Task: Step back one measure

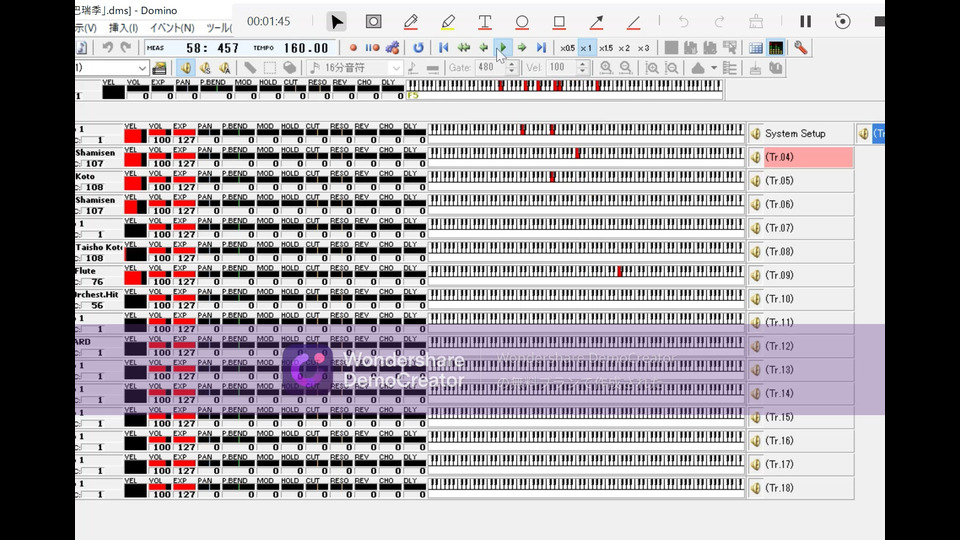Action: [x=483, y=48]
